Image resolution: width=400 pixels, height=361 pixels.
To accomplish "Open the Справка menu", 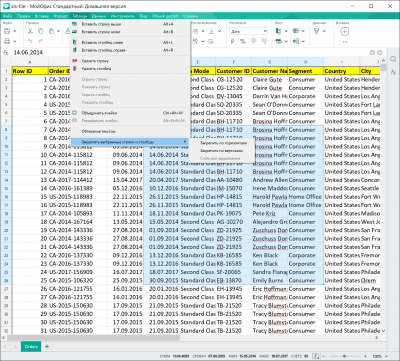I will tap(190, 16).
